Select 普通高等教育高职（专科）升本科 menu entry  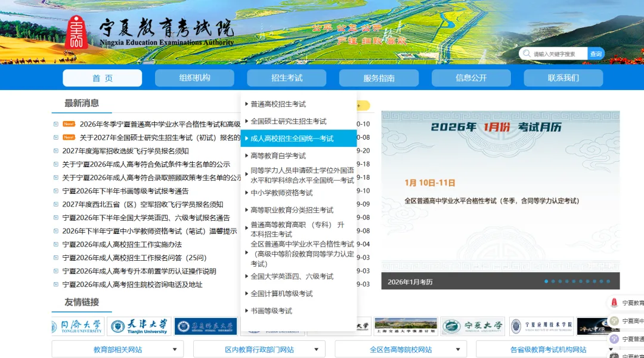[x=299, y=229]
